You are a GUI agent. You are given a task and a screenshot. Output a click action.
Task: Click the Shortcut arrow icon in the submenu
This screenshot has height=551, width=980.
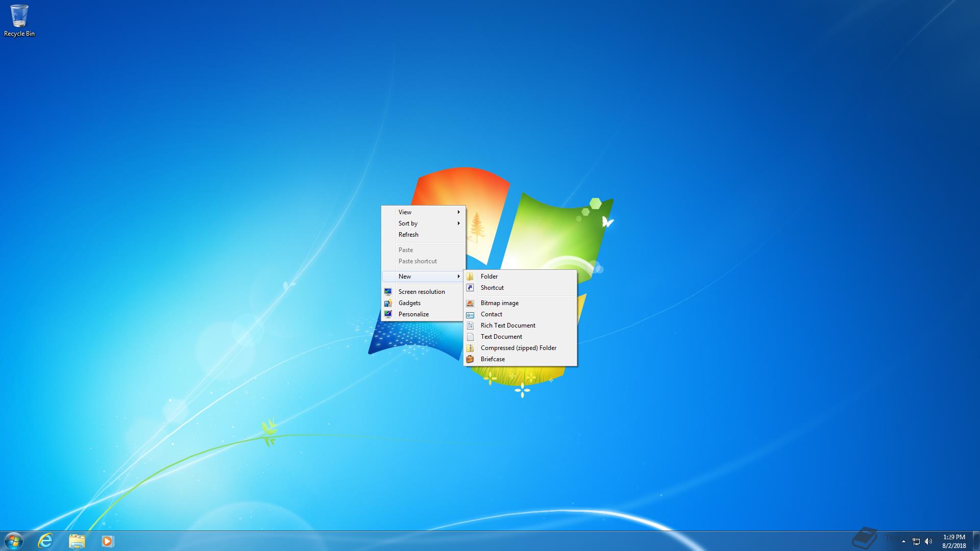click(x=470, y=288)
